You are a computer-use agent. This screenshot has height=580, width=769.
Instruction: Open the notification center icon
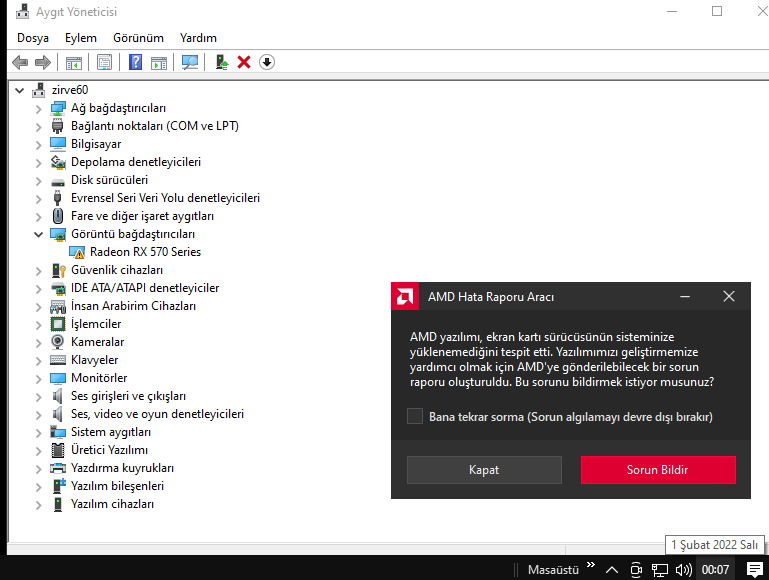click(754, 570)
